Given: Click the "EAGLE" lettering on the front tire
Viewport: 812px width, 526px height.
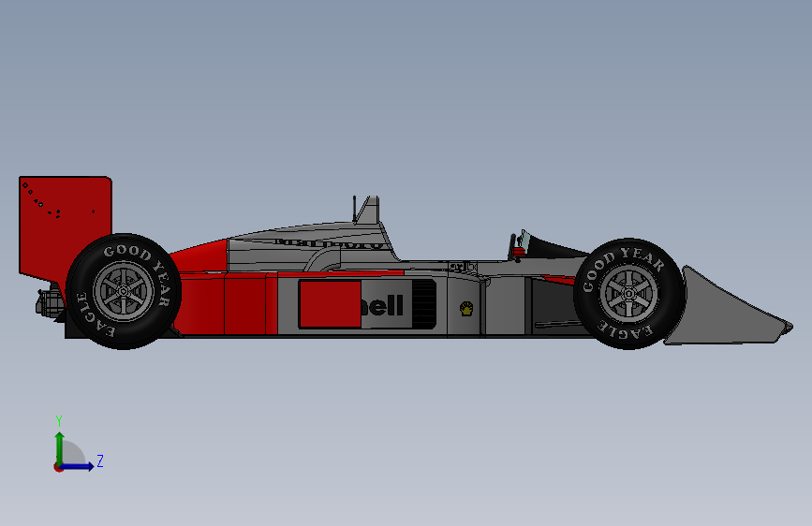Looking at the screenshot, I should click(625, 329).
